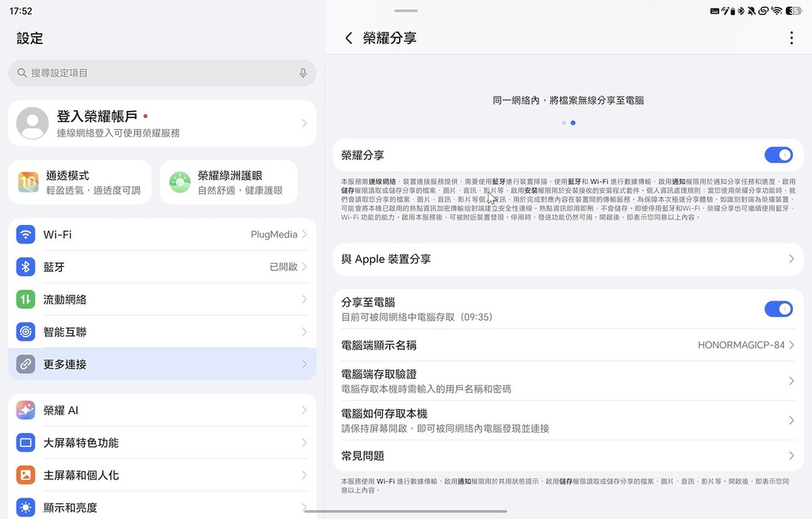Tap the 主屏幕和個人化 icon
This screenshot has height=519, width=812.
(x=25, y=475)
